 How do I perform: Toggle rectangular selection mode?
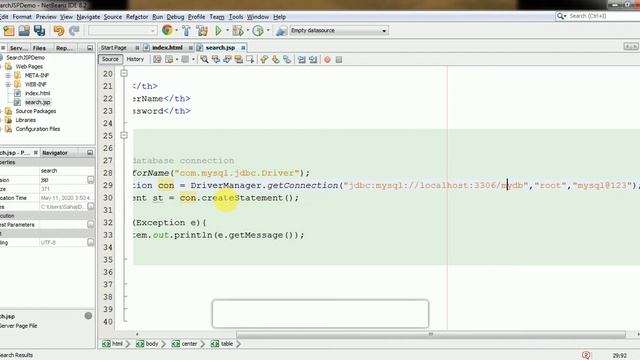pos(250,60)
